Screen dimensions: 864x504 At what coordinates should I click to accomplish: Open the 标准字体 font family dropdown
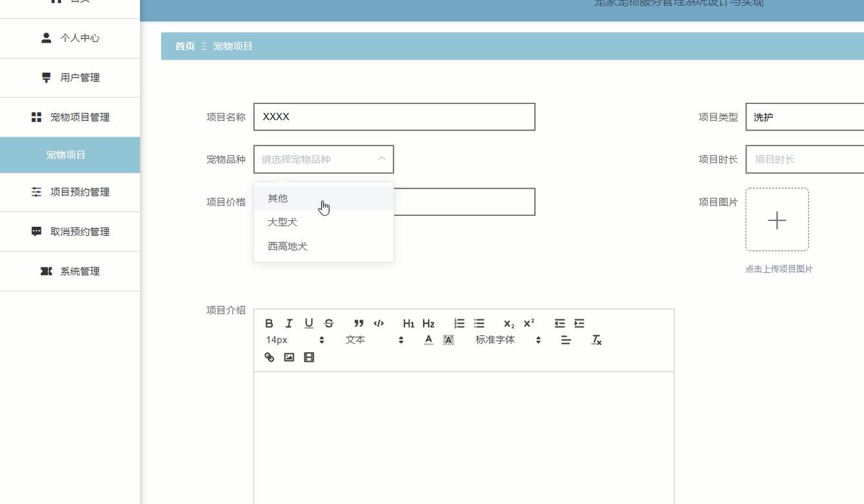pos(495,339)
